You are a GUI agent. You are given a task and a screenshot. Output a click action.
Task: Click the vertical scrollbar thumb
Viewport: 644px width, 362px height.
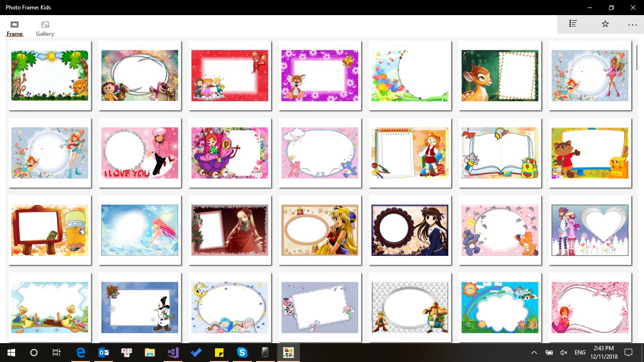(637, 58)
